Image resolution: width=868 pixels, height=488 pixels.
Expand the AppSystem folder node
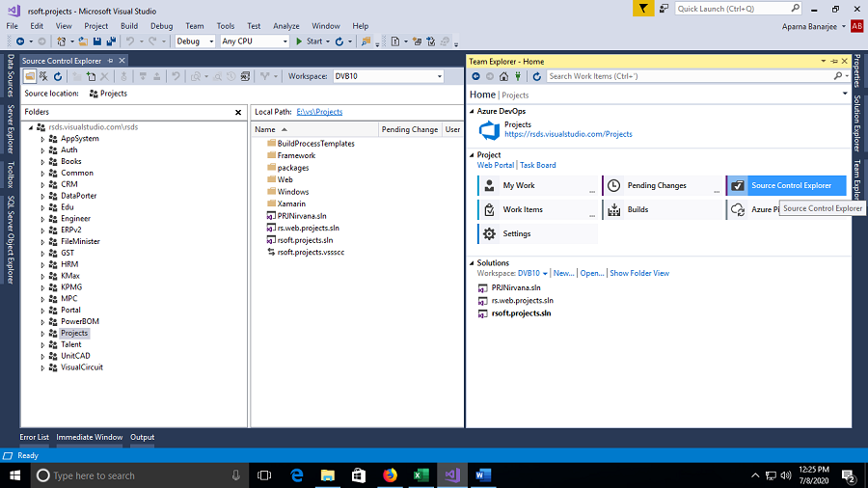click(42, 139)
